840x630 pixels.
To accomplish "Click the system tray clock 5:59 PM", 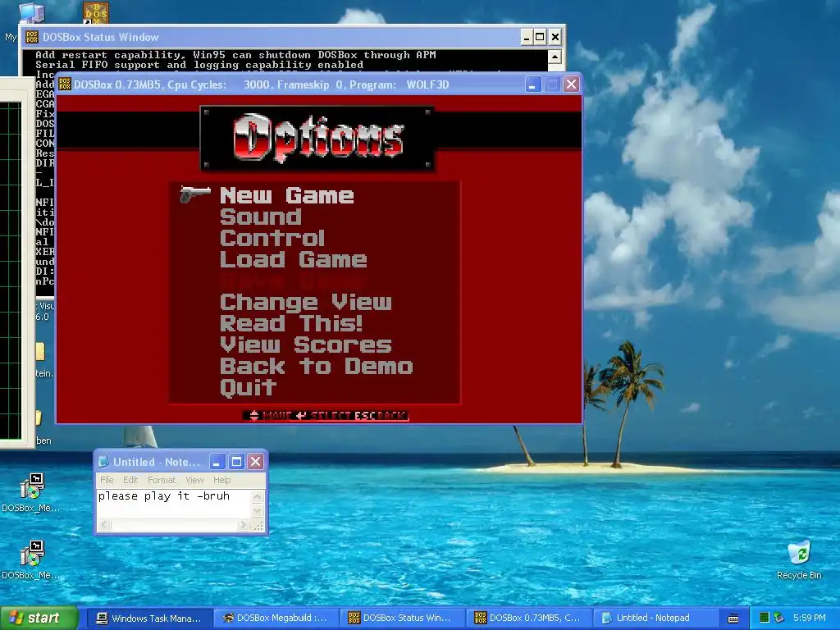I will [809, 618].
